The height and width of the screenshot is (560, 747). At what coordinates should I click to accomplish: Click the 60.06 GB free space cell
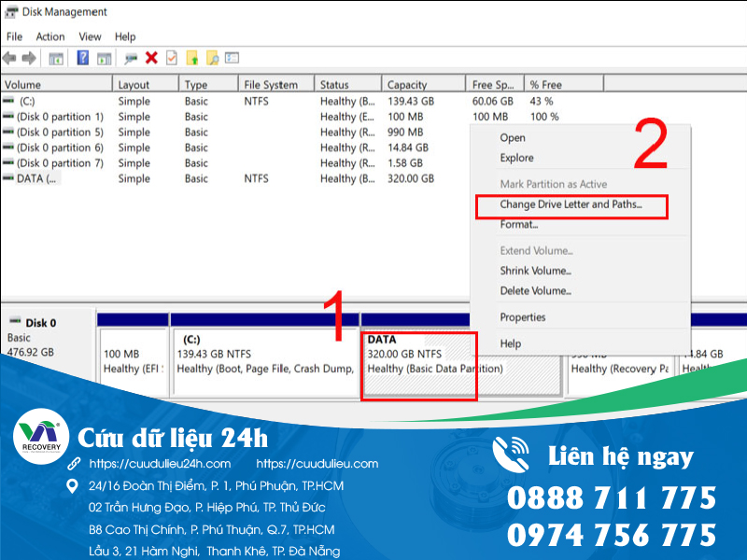pos(493,101)
